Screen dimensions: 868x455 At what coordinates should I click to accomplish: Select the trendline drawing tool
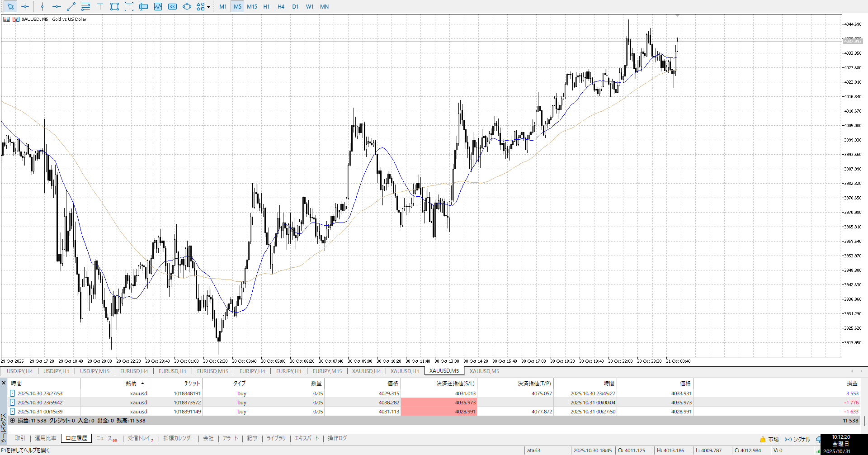coord(71,6)
